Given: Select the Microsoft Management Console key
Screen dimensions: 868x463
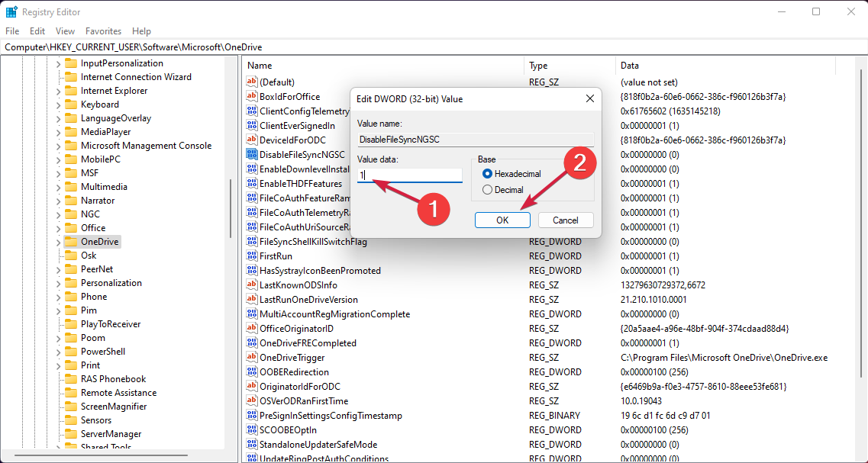Looking at the screenshot, I should 146,146.
